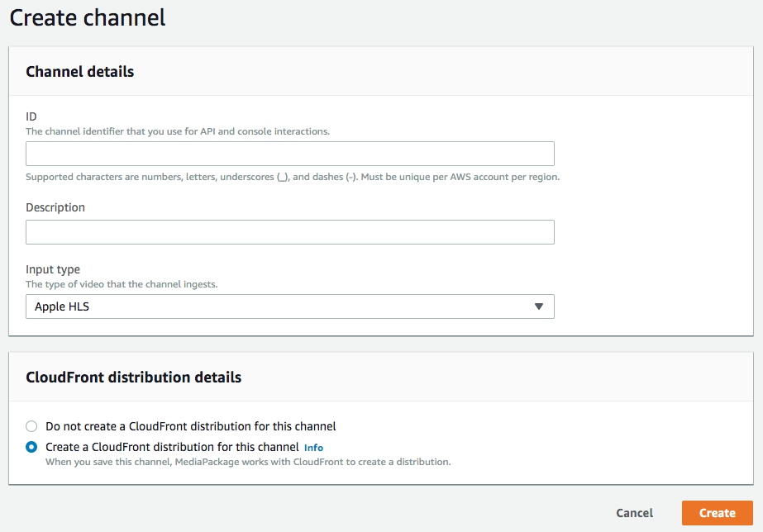Click the 'Channel details' section heading
The height and width of the screenshot is (532, 763).
[x=80, y=72]
